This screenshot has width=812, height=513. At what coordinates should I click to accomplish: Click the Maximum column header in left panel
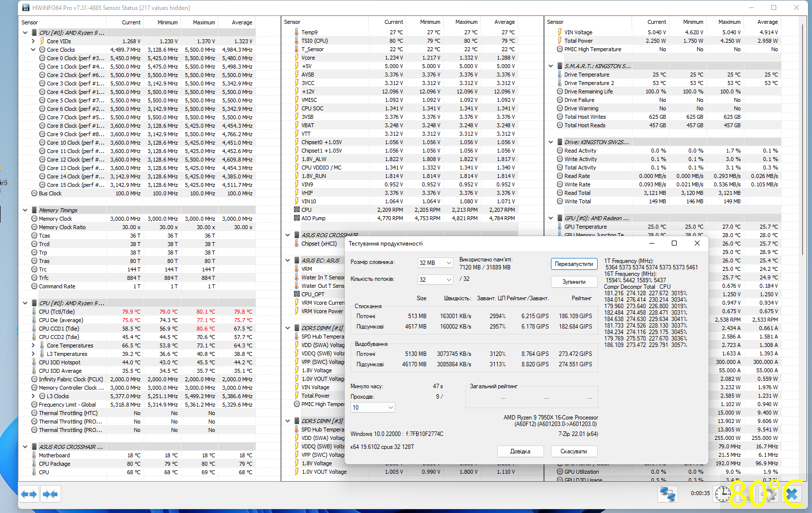[x=204, y=22]
